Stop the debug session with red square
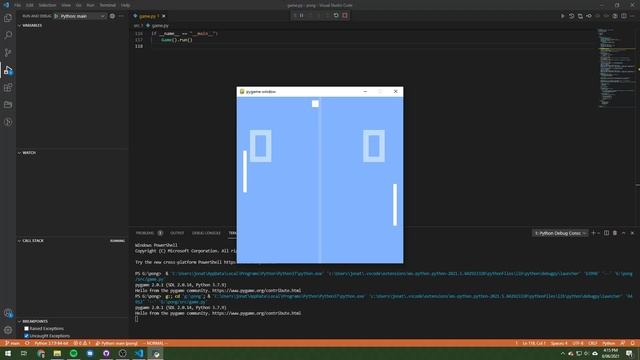Screen dimensions: 640x360 [x=345, y=16]
